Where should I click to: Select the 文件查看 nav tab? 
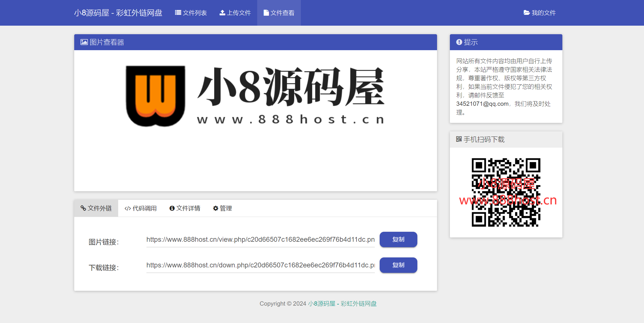point(279,13)
